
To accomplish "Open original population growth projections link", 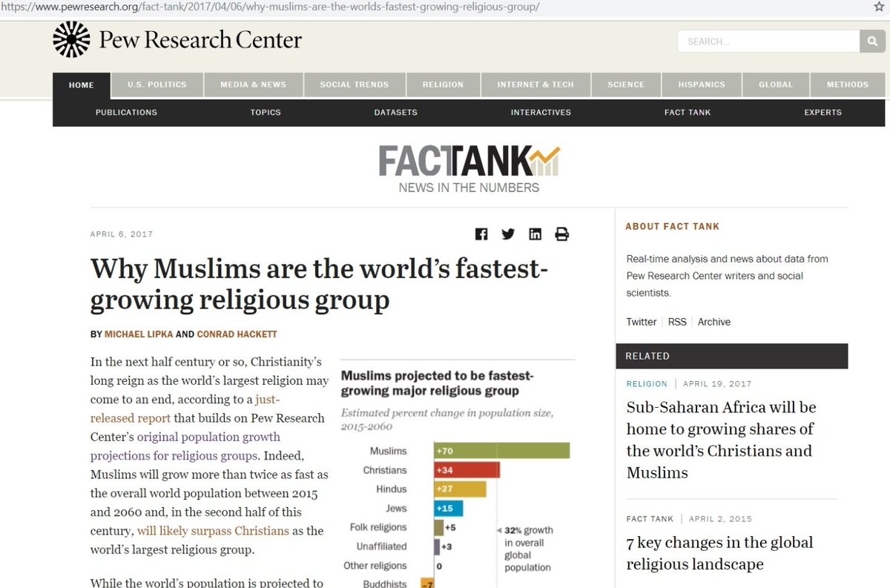I will [x=185, y=446].
